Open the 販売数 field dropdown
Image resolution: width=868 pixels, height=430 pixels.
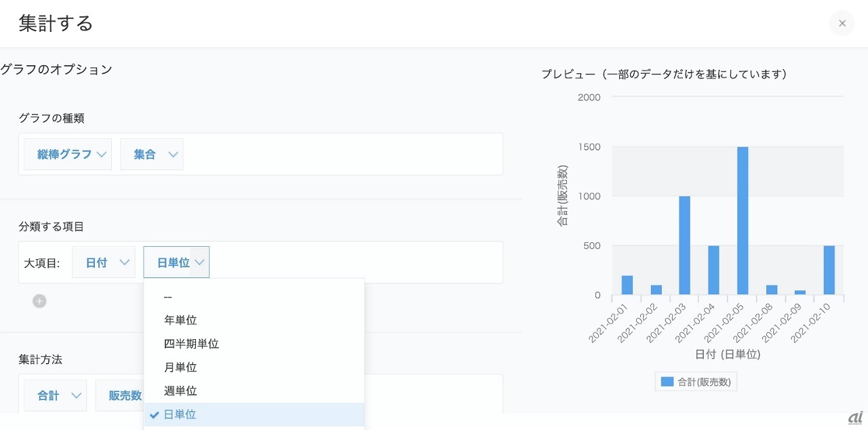[126, 395]
